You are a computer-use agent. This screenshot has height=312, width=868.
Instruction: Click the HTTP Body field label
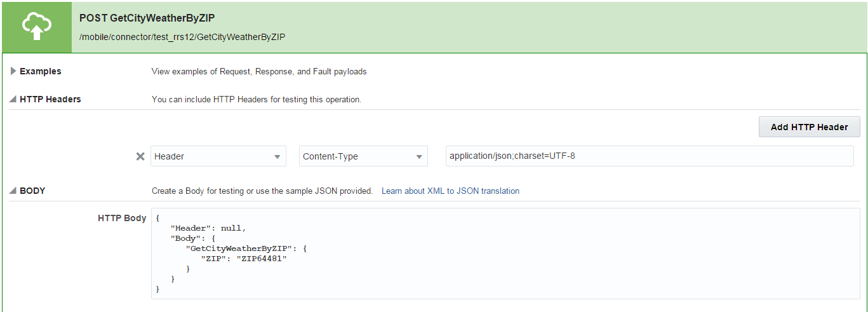coord(122,218)
